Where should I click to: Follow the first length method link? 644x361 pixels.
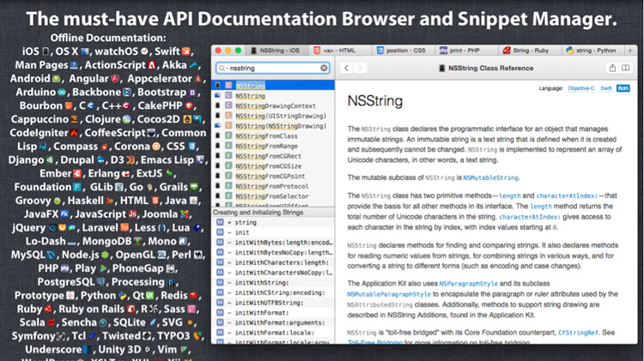[x=510, y=196]
